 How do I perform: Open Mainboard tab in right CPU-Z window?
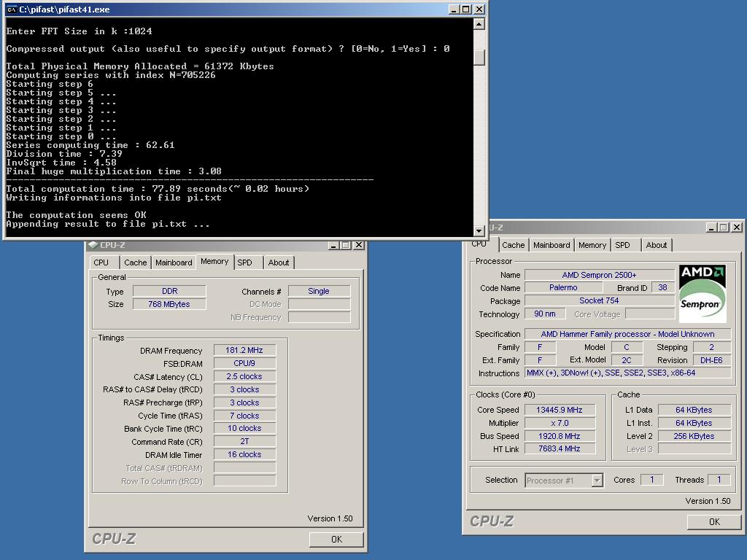(551, 245)
